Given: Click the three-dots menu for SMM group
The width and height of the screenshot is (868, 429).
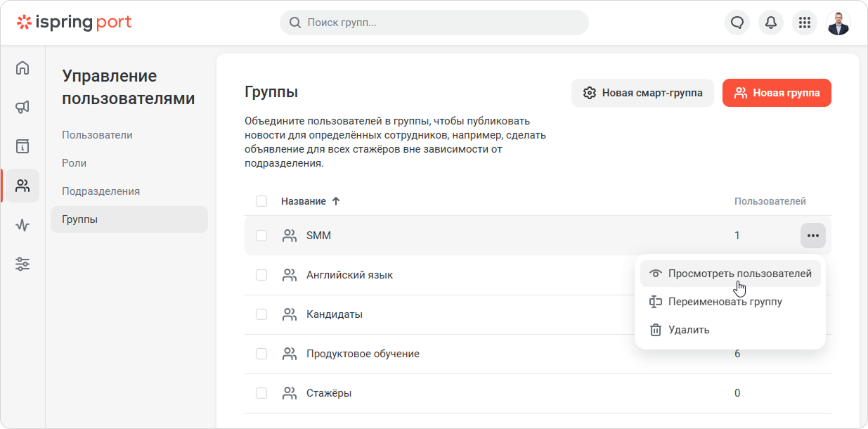Looking at the screenshot, I should (813, 236).
